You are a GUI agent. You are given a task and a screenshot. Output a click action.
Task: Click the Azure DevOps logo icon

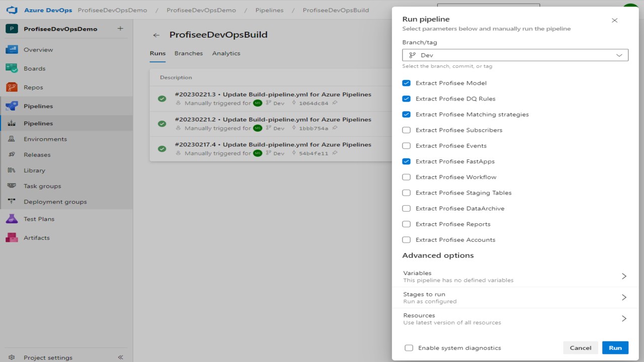pos(12,10)
